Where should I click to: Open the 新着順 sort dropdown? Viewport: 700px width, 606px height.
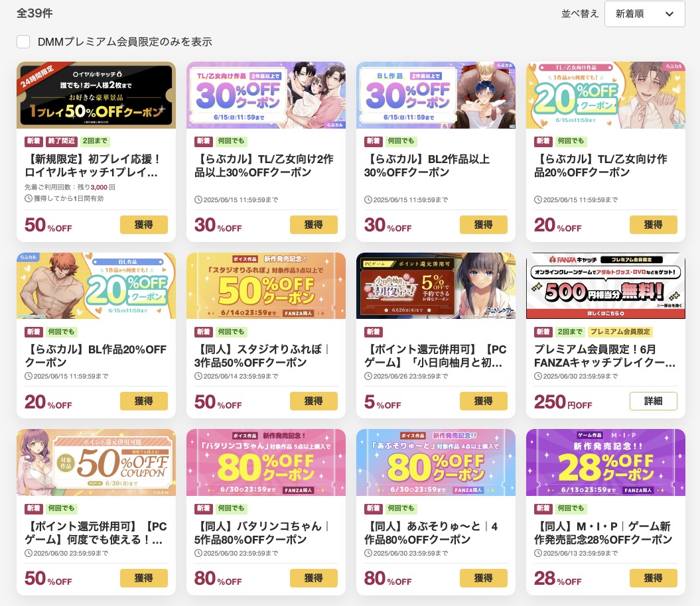[x=644, y=14]
